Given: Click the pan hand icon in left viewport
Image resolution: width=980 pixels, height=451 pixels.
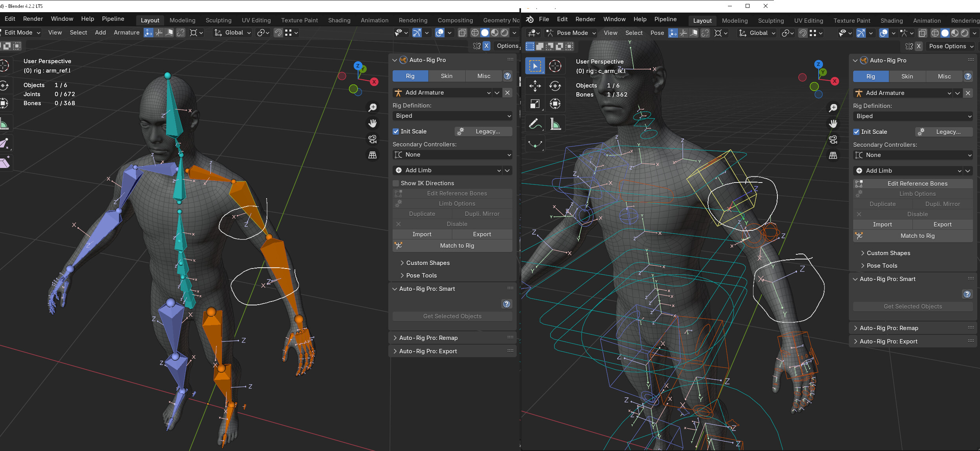Looking at the screenshot, I should [373, 123].
